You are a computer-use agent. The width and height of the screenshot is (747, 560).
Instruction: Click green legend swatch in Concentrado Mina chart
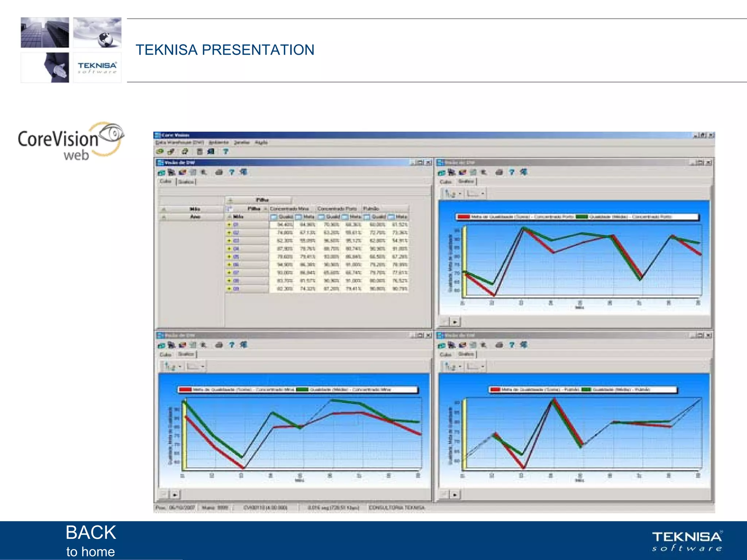click(x=302, y=390)
